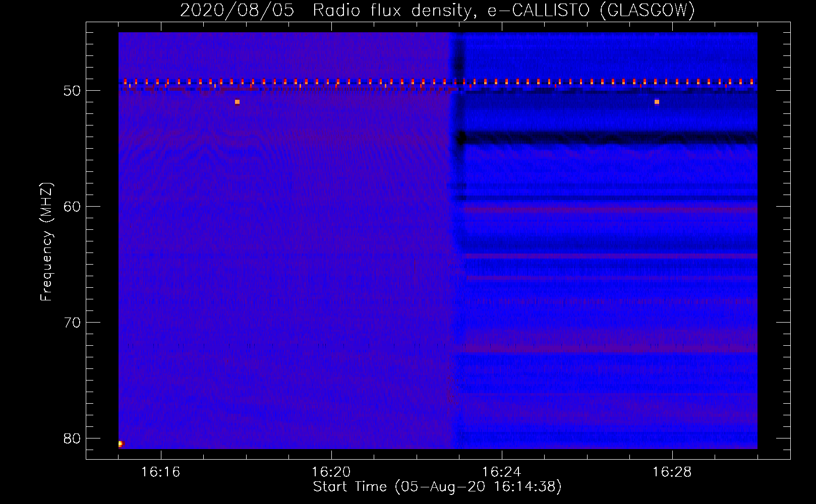Viewport: 816px width, 504px height.
Task: Click the 'Start Time (05-Aug-20 16:14:38)' axis label
Action: tap(437, 487)
